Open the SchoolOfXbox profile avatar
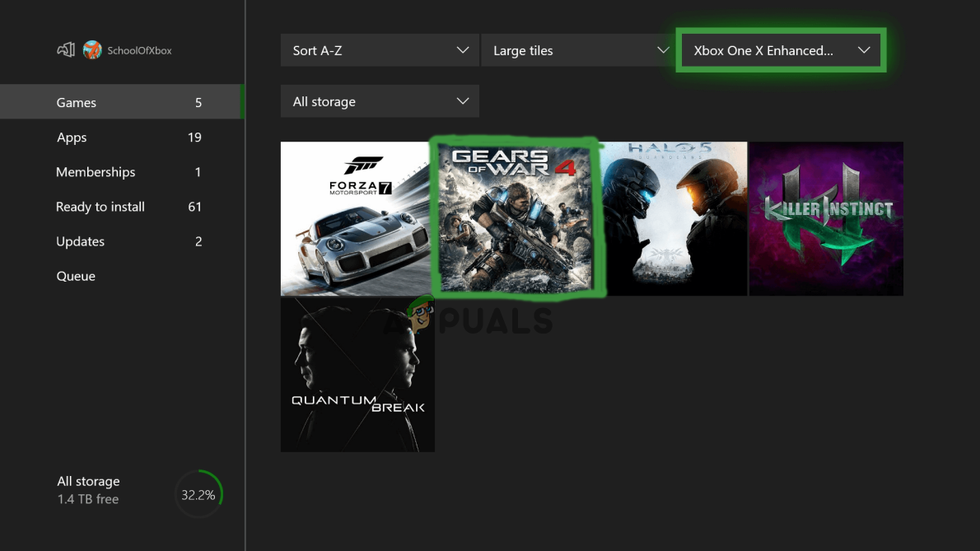This screenshot has height=551, width=980. [x=92, y=50]
